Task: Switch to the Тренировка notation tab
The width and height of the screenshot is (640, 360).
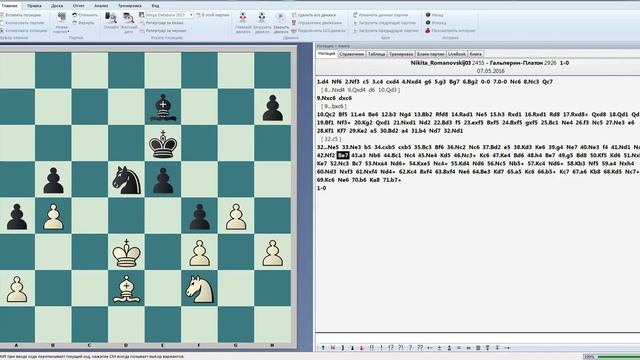Action: tap(401, 54)
